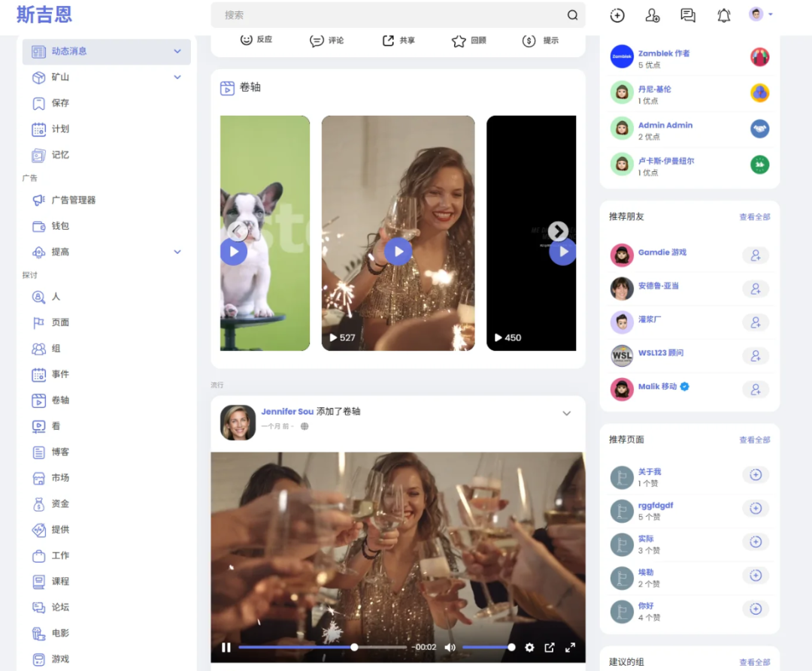
Task: Click the video progress slider
Action: (x=322, y=647)
